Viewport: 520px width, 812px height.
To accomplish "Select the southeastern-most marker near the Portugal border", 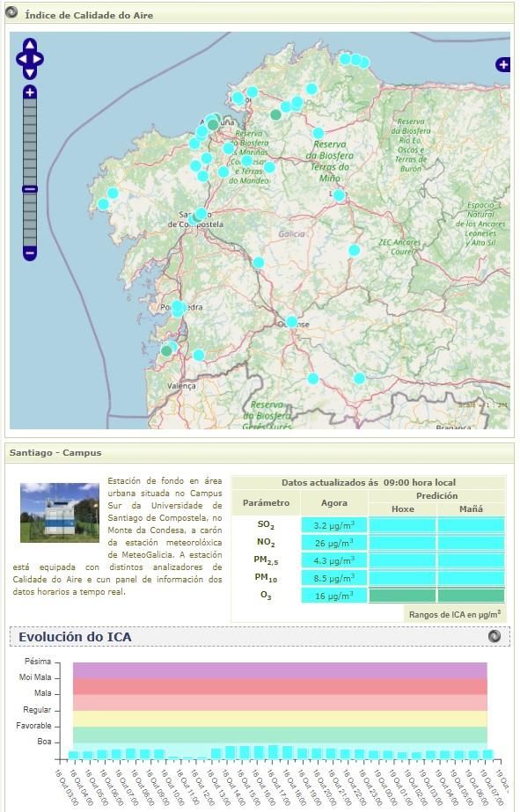I will 360,378.
